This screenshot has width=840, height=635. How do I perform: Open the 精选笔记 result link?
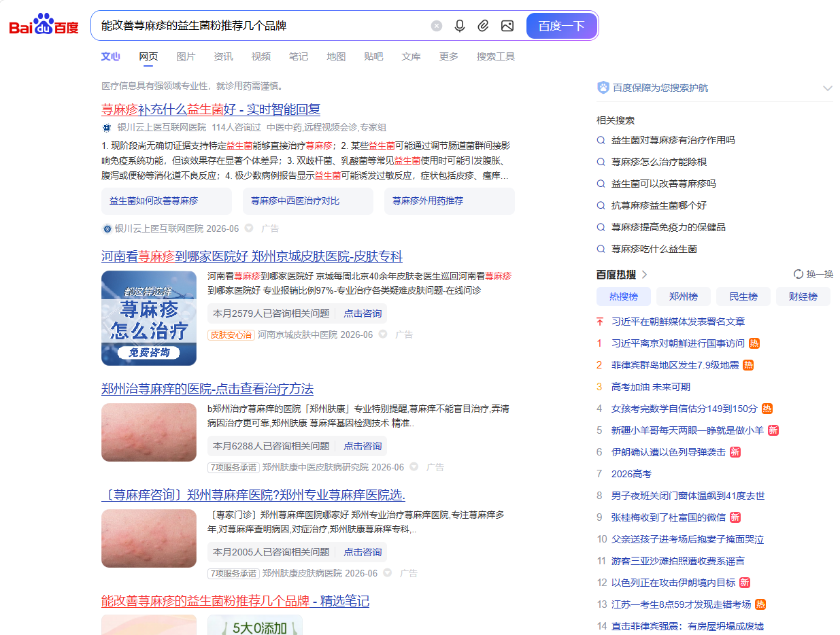tap(235, 601)
